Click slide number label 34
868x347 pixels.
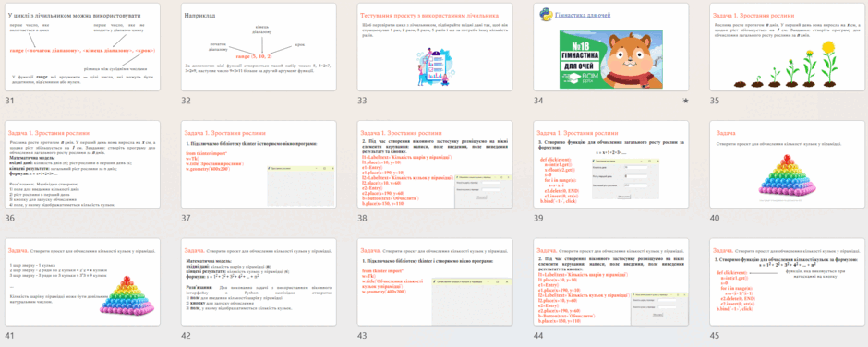coord(538,101)
